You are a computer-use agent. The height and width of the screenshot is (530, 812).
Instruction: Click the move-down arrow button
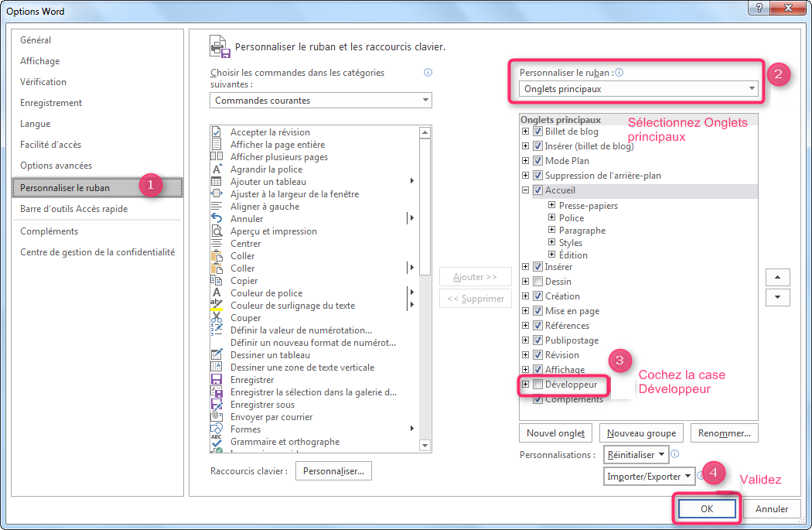tap(777, 297)
